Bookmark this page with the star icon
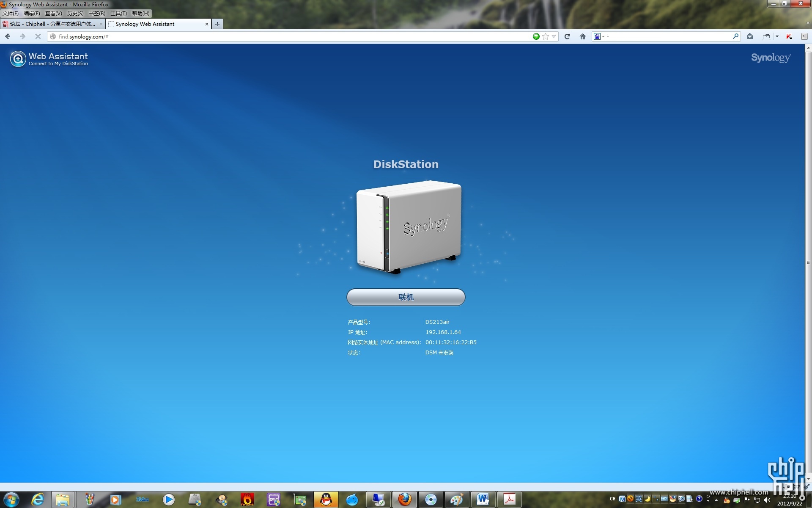The height and width of the screenshot is (508, 812). [546, 36]
